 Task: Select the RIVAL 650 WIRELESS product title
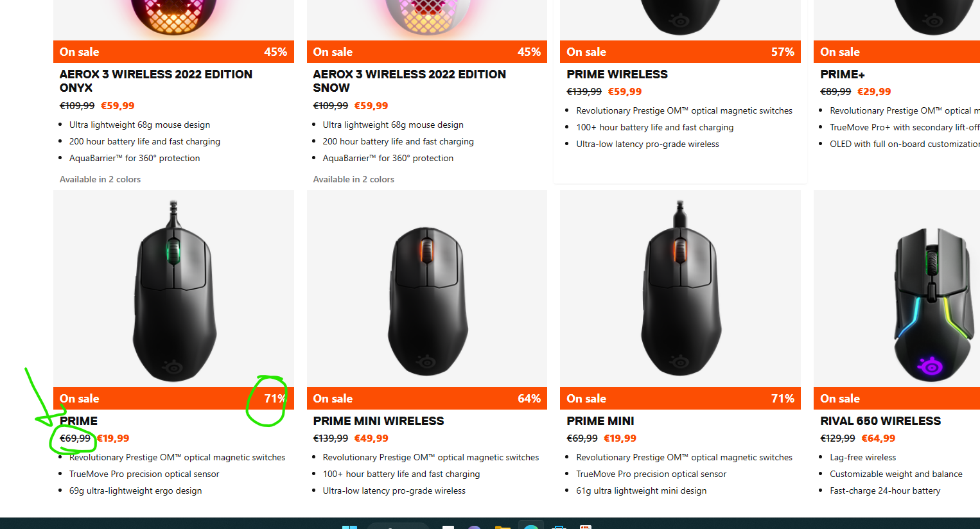coord(880,421)
